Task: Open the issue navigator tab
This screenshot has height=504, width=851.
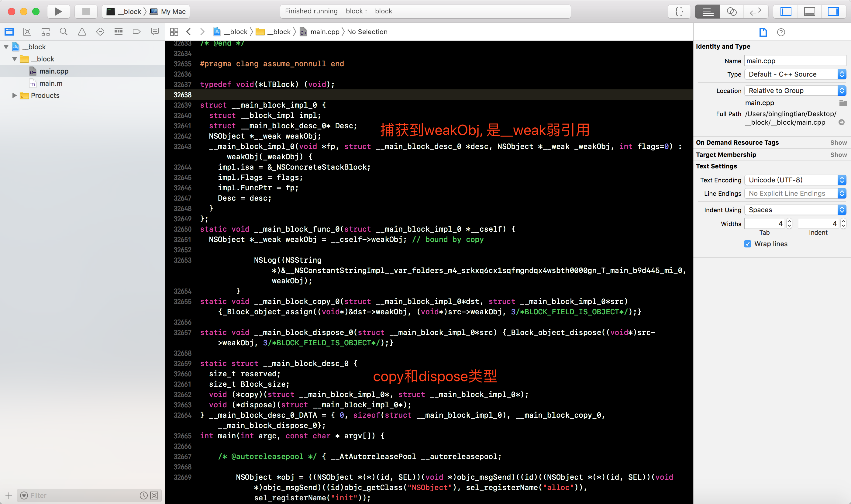Action: (x=82, y=32)
